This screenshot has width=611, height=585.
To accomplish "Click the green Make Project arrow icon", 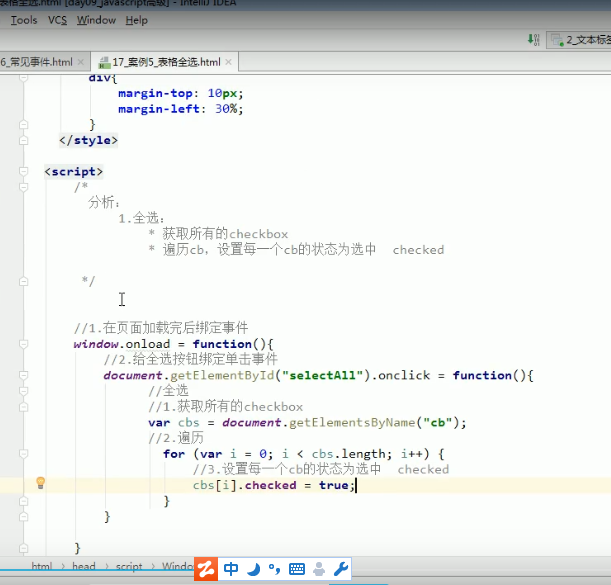I will [533, 40].
